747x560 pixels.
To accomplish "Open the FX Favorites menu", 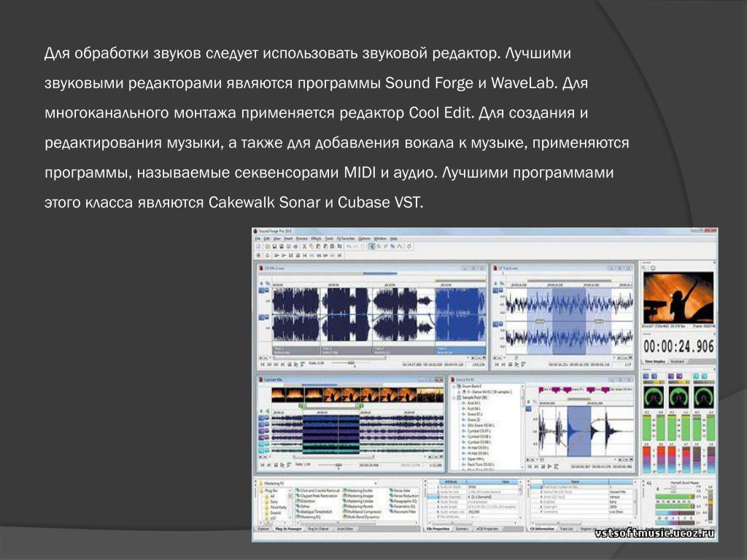I will [346, 238].
